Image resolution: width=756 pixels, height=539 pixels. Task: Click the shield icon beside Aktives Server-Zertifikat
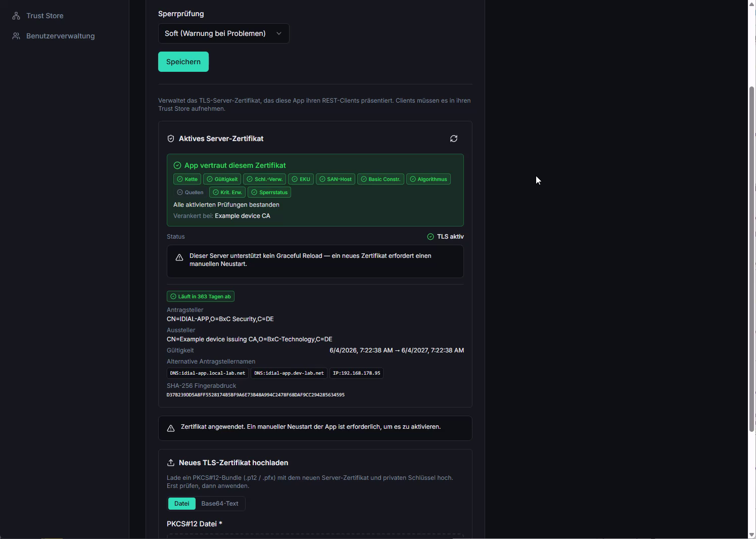[x=171, y=139]
